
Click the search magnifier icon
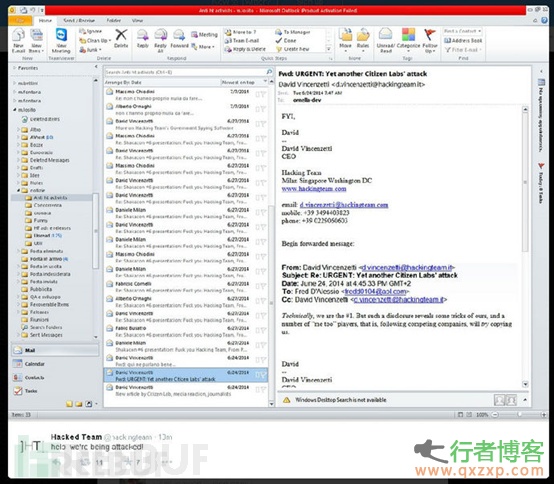(269, 72)
